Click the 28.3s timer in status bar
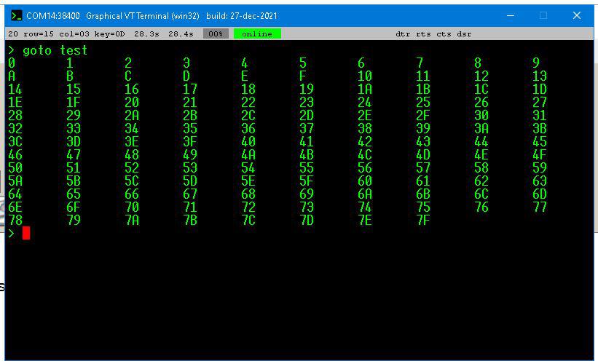Screen dimensions: 598x364 click(146, 34)
